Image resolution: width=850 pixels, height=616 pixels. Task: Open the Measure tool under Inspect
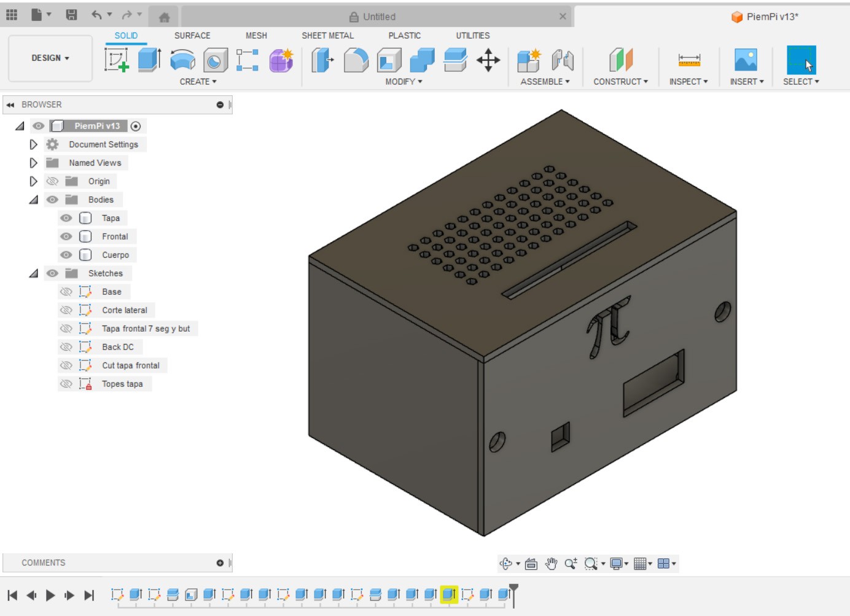pos(688,60)
